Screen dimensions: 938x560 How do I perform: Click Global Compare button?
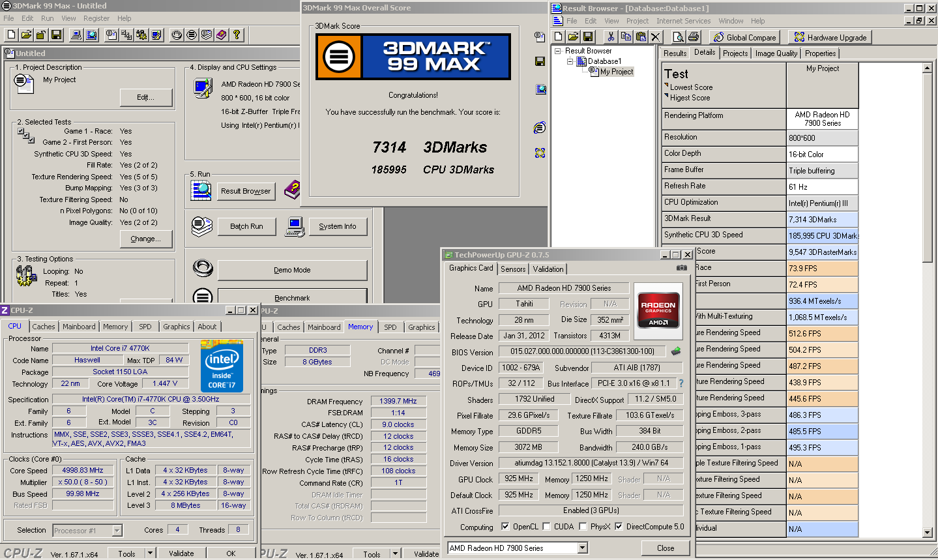pyautogui.click(x=744, y=37)
